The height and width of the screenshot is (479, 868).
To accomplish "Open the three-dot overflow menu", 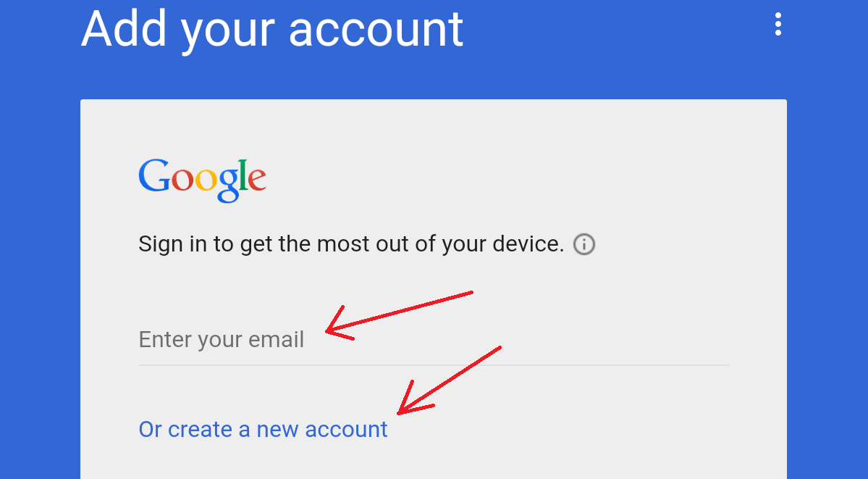I will coord(778,24).
